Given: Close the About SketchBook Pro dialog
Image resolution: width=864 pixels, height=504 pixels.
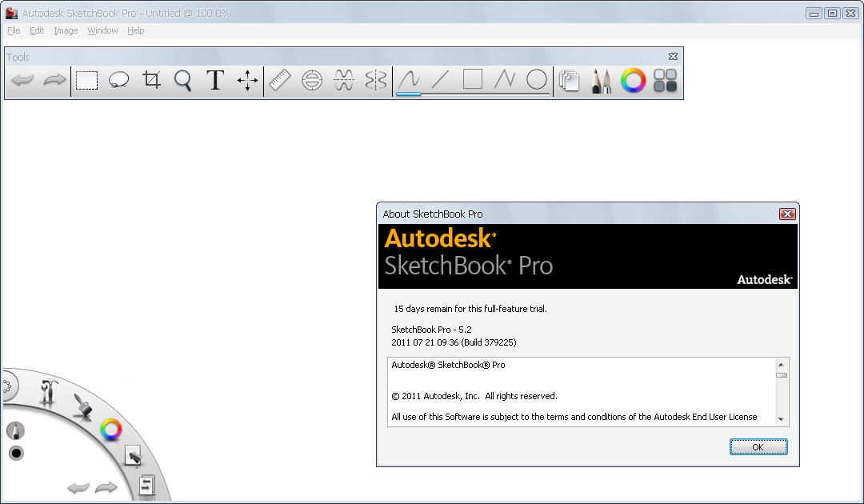Looking at the screenshot, I should point(787,214).
